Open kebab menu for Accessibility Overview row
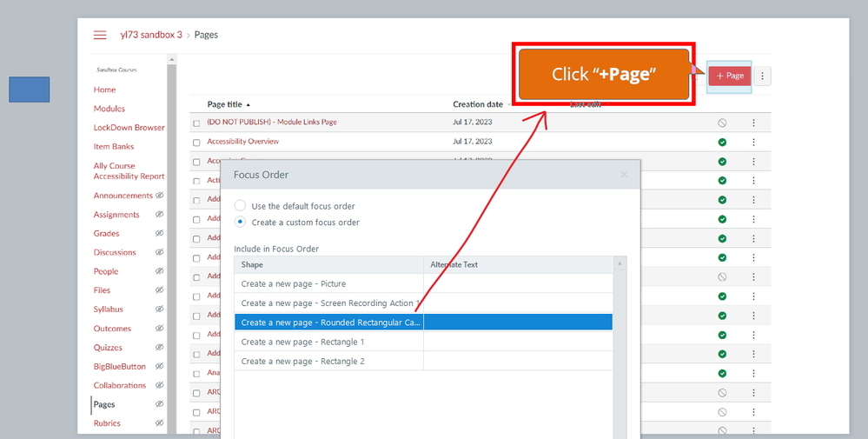 click(x=753, y=143)
